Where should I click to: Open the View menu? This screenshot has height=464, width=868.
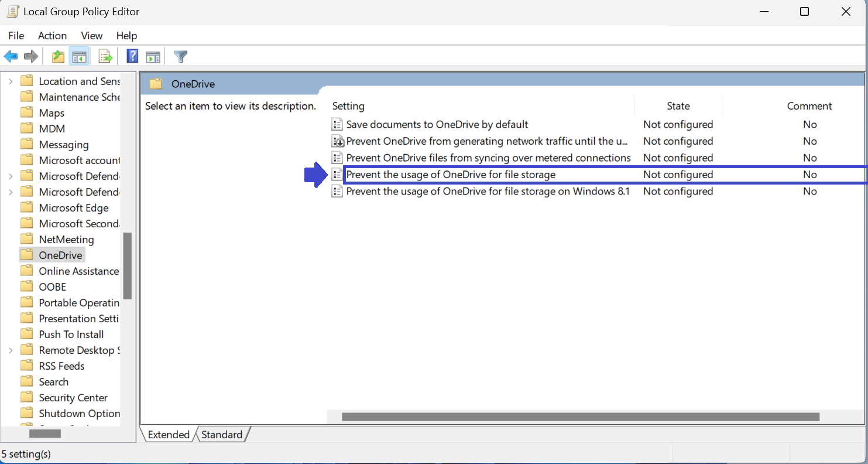click(92, 36)
